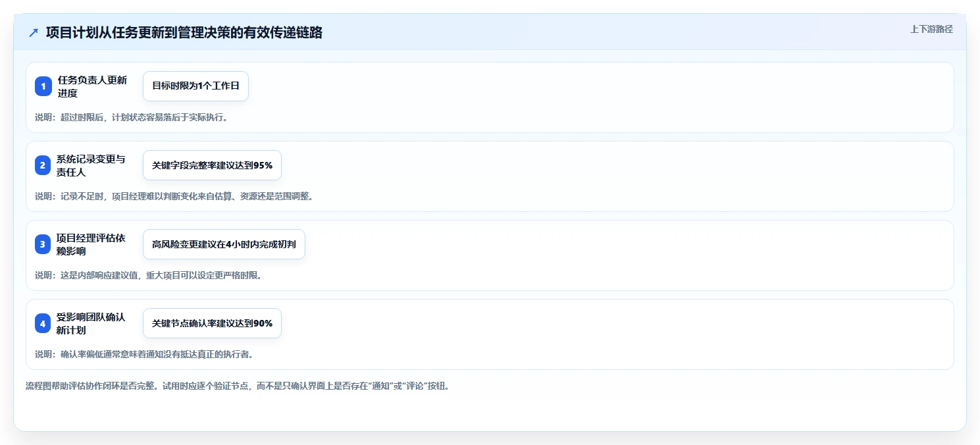
Task: Select the step title 系统记录变更与责任人
Action: tap(91, 165)
